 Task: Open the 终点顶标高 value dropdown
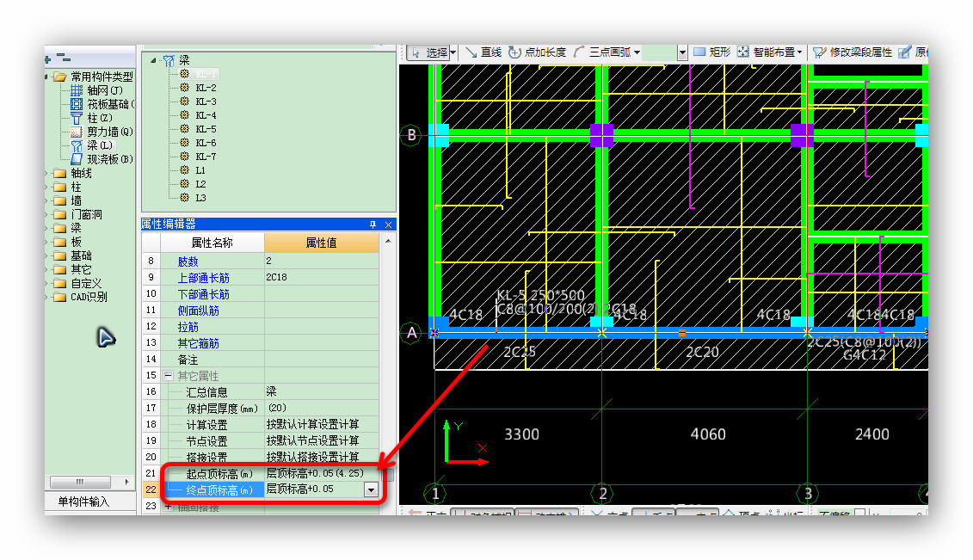tap(371, 490)
